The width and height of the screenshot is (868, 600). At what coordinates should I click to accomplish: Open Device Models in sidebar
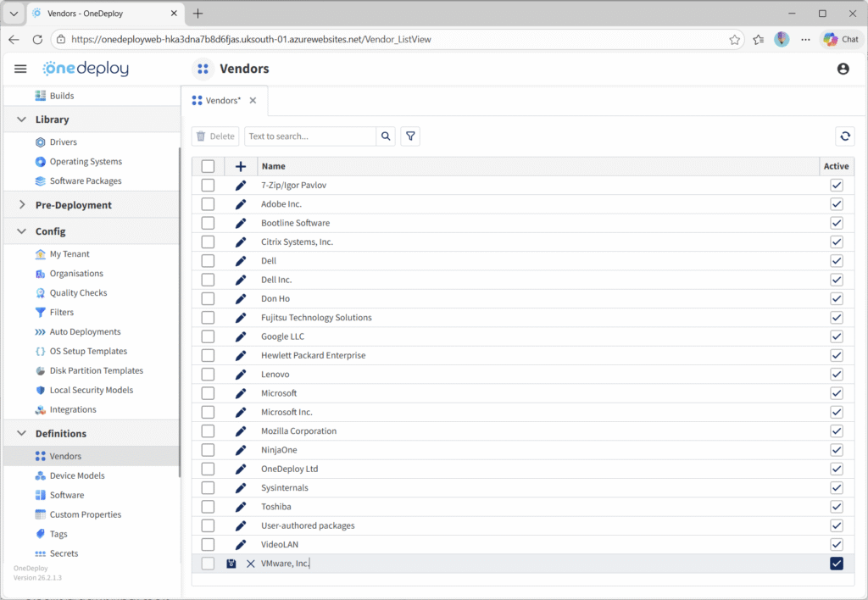[77, 475]
